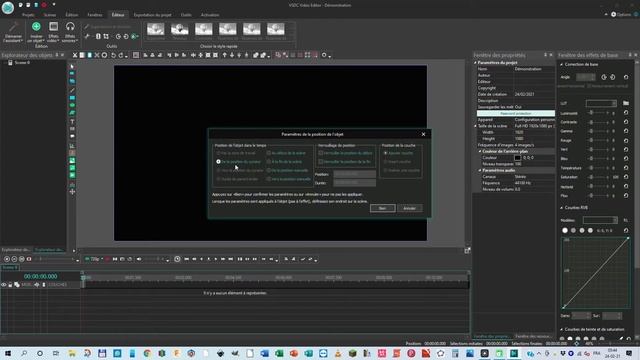640x360 pixels.
Task: Click the bring-up arrow icon in editing toolbar
Action: tap(224, 55)
